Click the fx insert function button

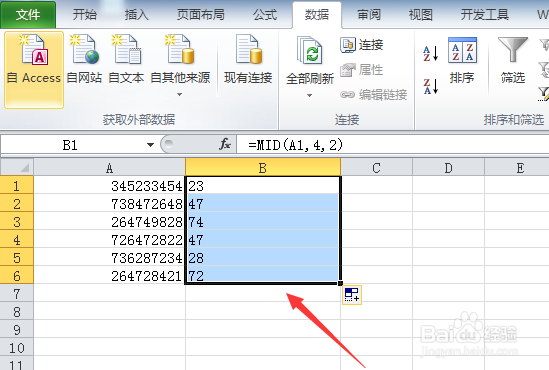point(225,144)
